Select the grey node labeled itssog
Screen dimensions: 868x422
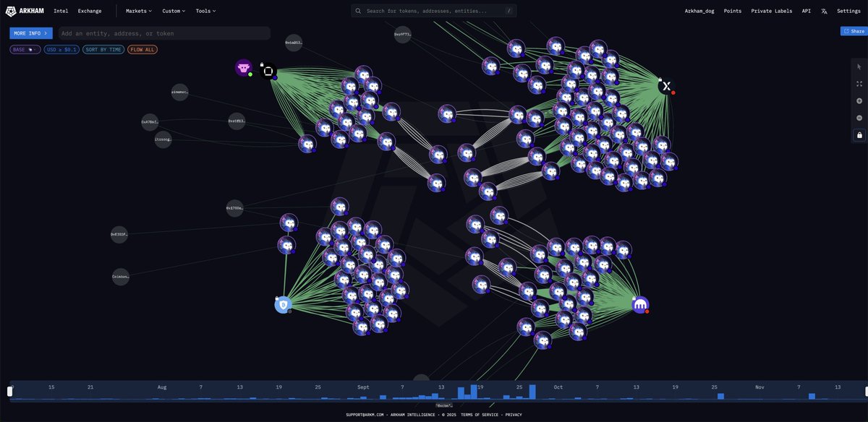click(163, 139)
